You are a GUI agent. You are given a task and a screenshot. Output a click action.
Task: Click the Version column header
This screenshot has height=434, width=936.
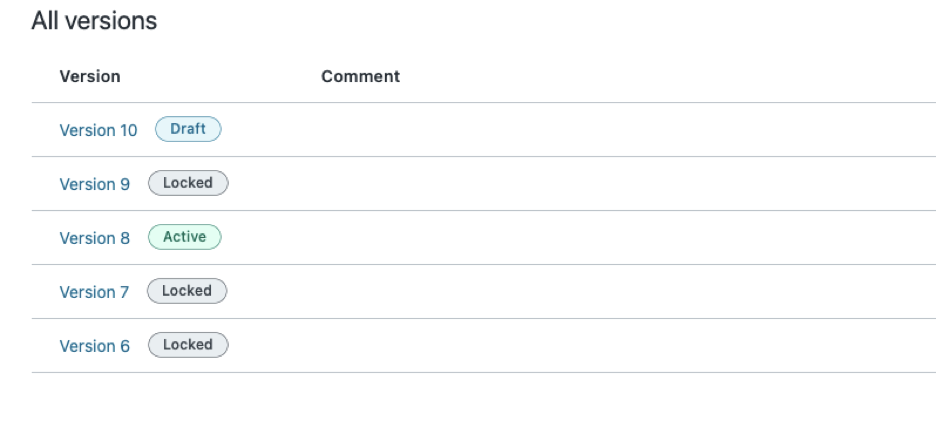pos(90,76)
